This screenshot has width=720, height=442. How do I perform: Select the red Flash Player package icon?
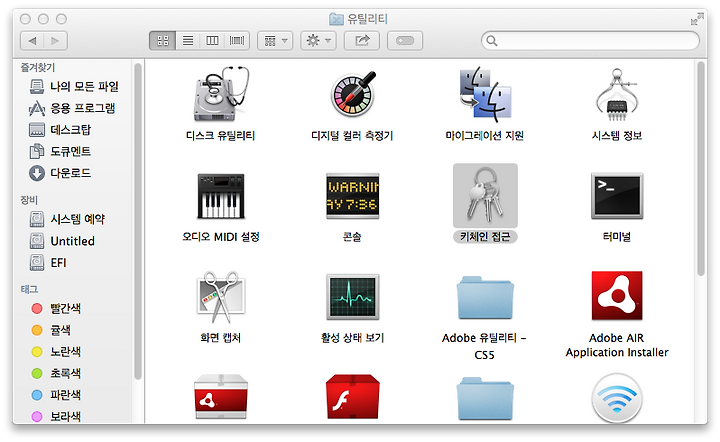point(352,397)
